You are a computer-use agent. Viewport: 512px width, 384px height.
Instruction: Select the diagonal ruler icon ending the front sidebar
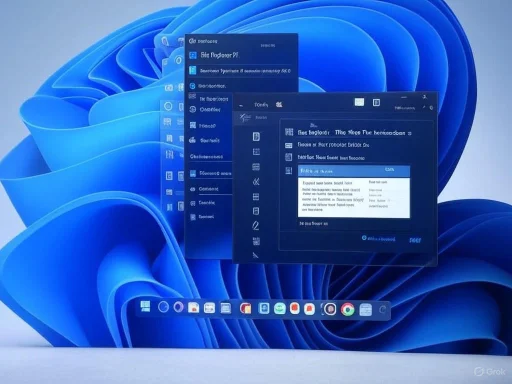click(x=256, y=255)
